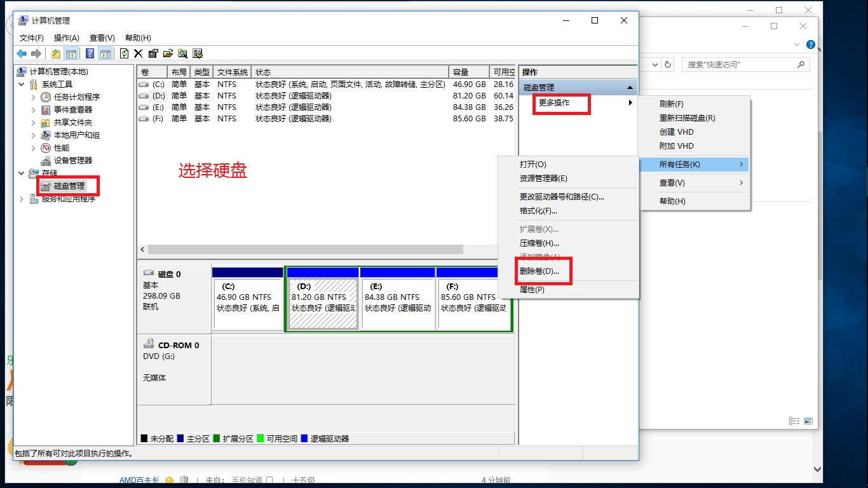868x488 pixels.
Task: Expand the Event Viewer (事件查看器) node
Action: click(34, 110)
